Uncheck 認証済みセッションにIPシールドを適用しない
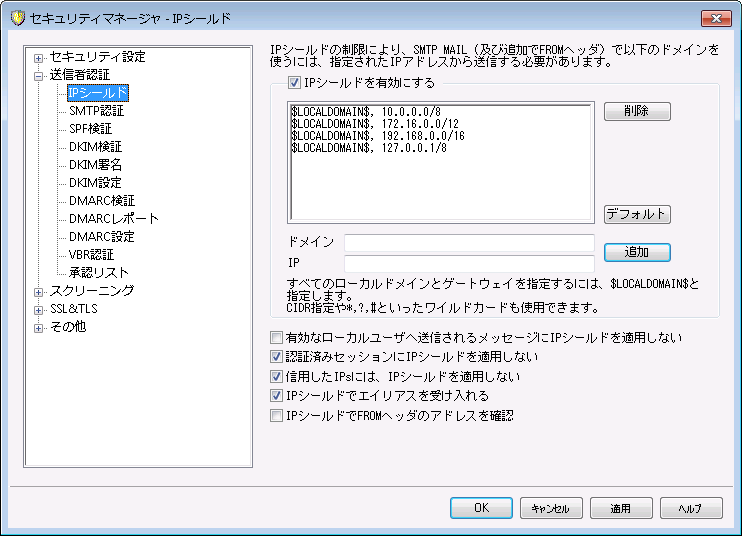Screen dimensions: 742x536 277,357
